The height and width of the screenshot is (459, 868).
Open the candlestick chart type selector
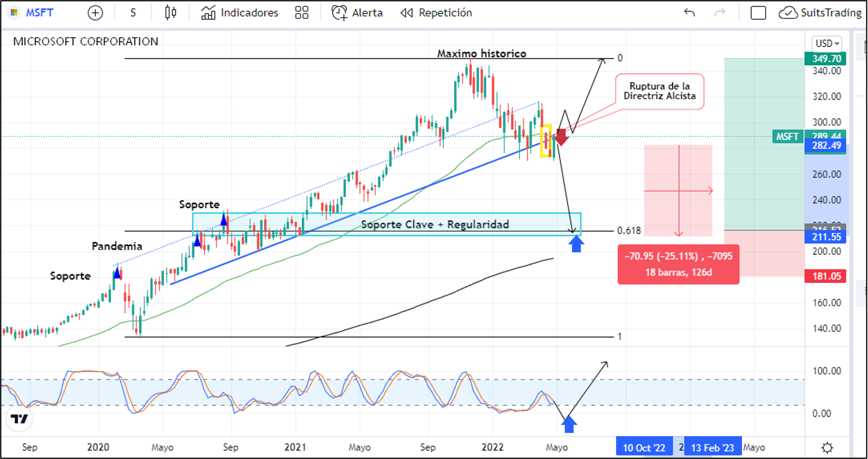point(171,13)
